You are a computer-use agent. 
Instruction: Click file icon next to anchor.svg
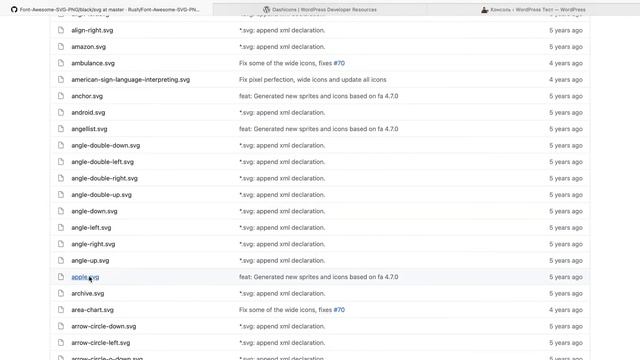point(61,96)
